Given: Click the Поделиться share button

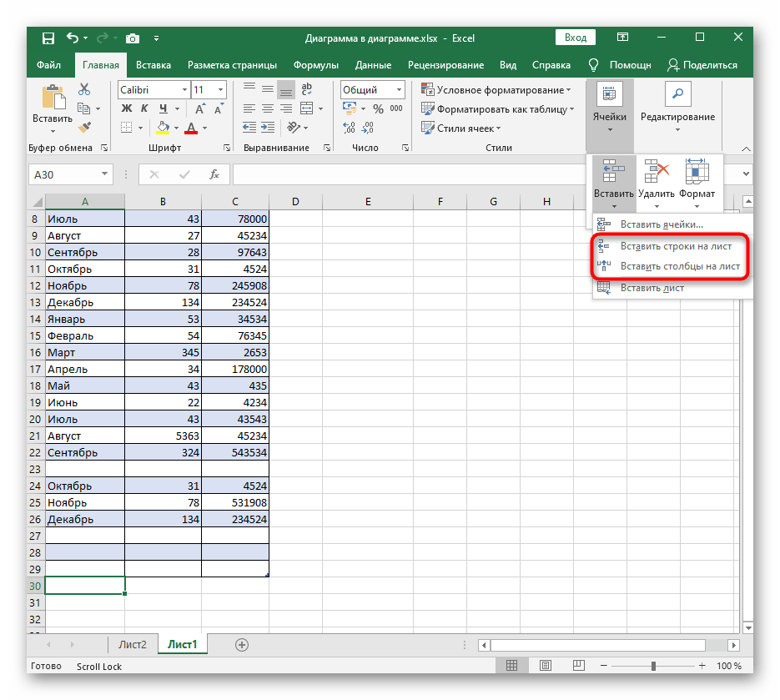Looking at the screenshot, I should [702, 65].
